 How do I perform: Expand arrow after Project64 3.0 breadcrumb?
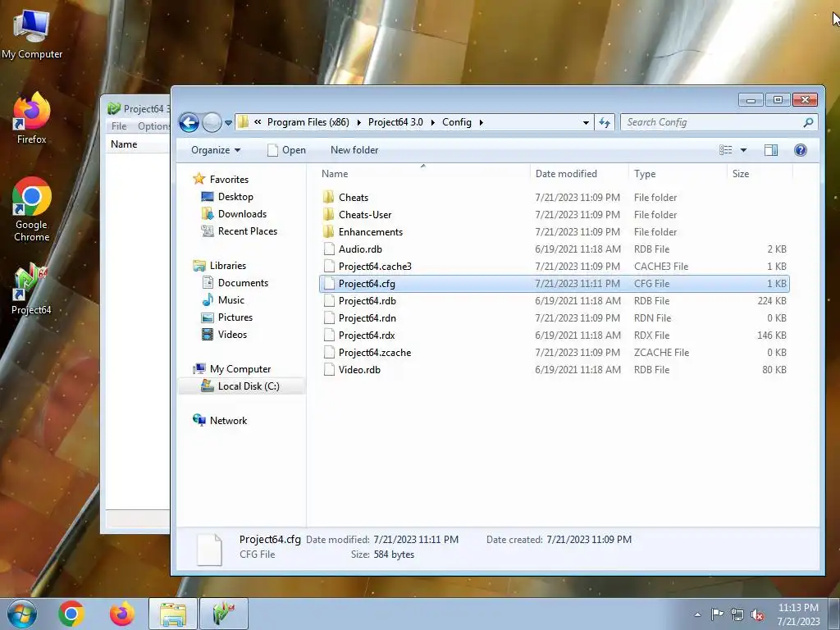(432, 122)
